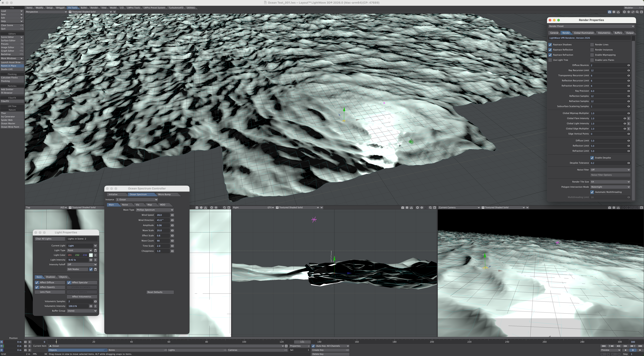The image size is (644, 356).
Task: Click the Create Key button
Action: point(330,350)
